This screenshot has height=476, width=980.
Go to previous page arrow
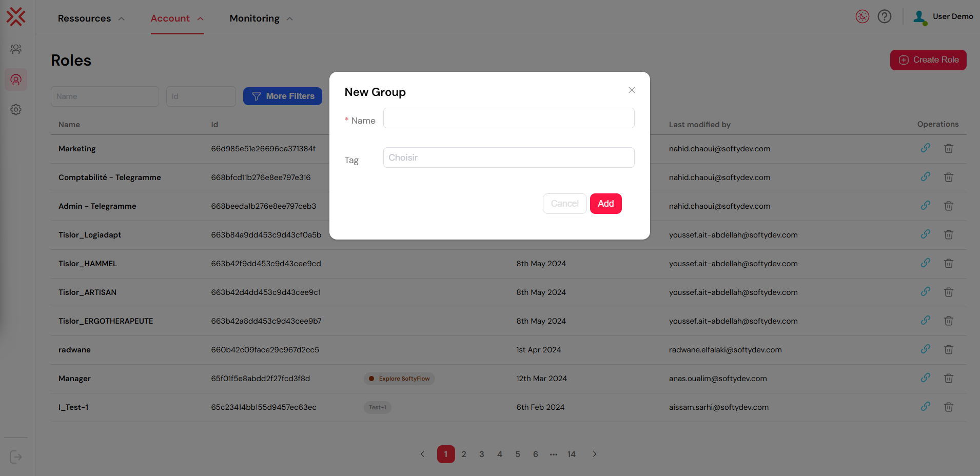423,454
